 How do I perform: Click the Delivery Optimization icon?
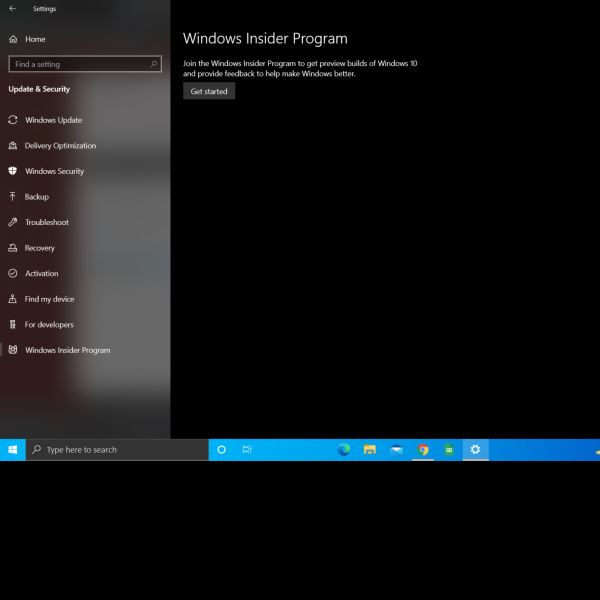pyautogui.click(x=13, y=145)
